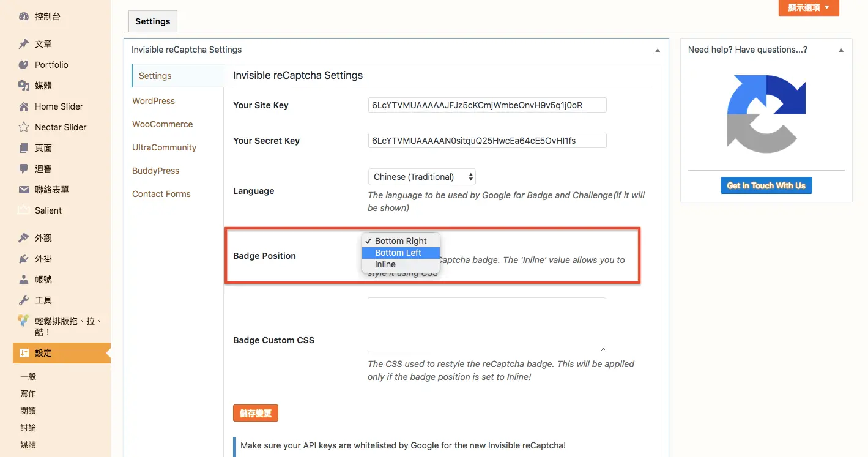Click the Badge Custom CSS text area

pos(487,325)
